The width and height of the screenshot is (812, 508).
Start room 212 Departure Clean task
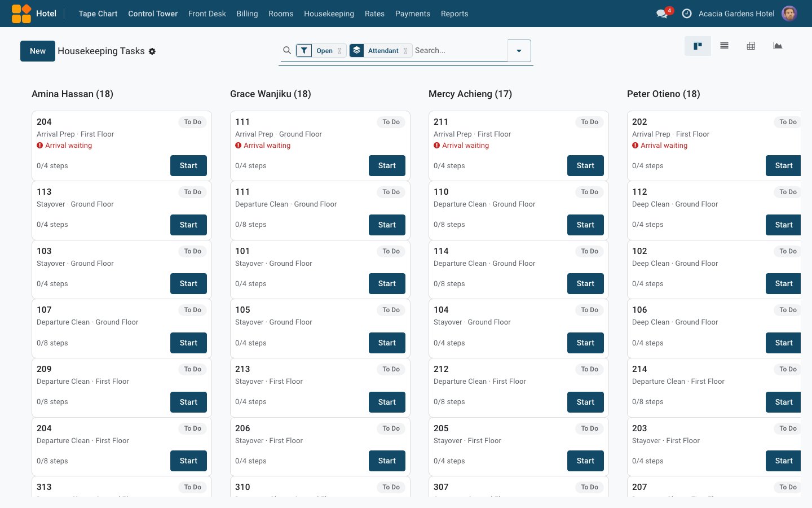pos(585,402)
